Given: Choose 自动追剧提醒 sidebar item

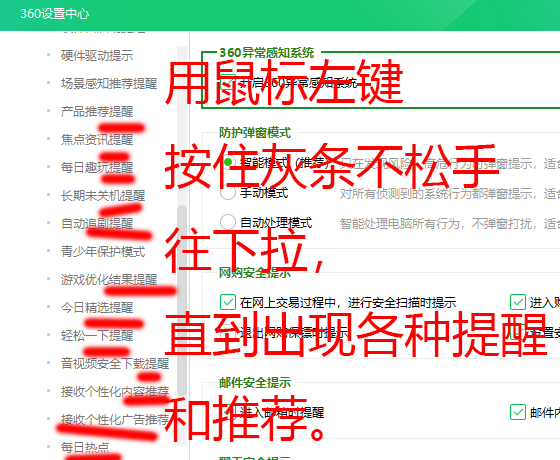Looking at the screenshot, I should 97,223.
